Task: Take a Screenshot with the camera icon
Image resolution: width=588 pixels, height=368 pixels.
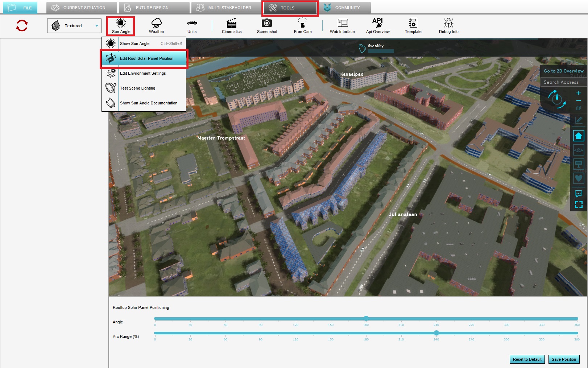Action: [267, 26]
